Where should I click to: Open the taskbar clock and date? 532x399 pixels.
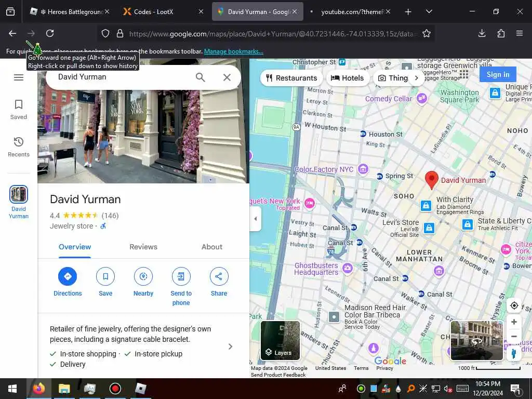[487, 389]
